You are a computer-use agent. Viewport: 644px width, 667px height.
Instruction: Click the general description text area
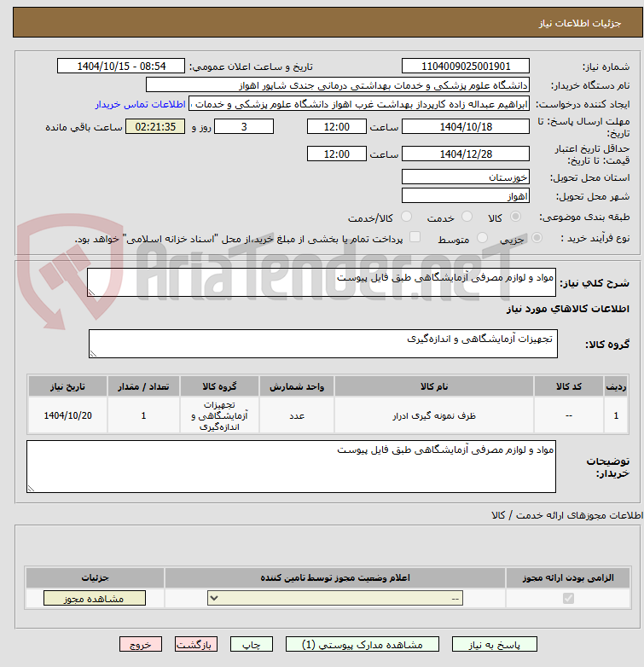[322, 282]
